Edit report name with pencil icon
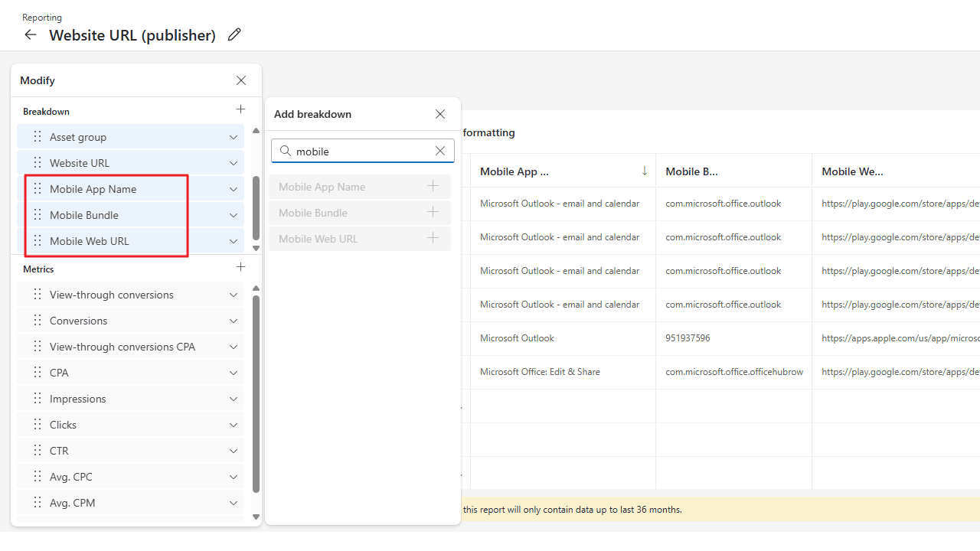 [x=234, y=34]
